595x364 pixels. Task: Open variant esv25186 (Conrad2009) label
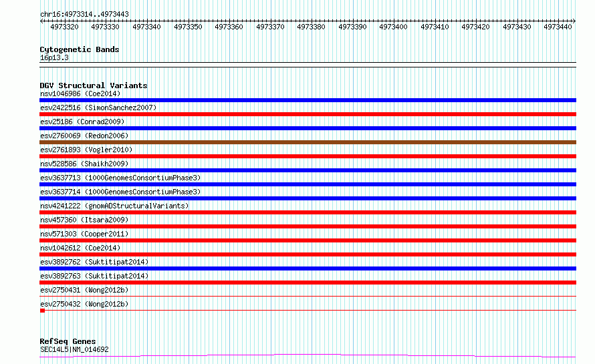coord(82,122)
